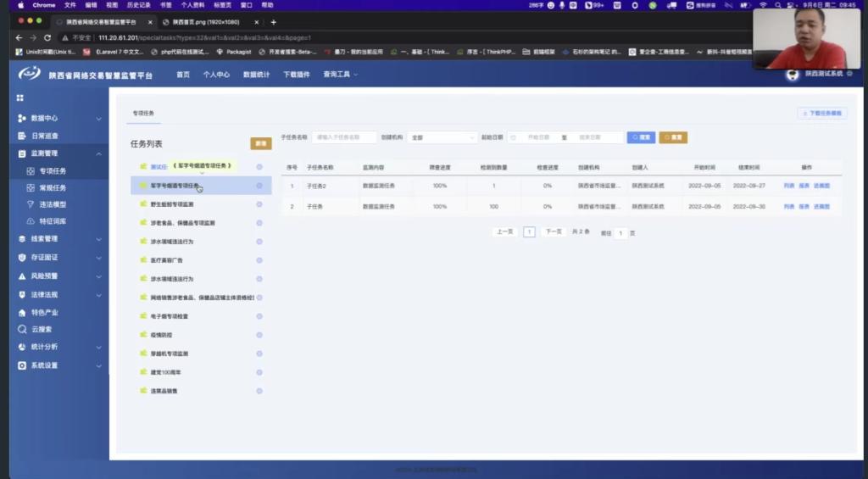This screenshot has width=868, height=479.
Task: Click the macOS Wi-Fi status icon
Action: click(x=764, y=5)
